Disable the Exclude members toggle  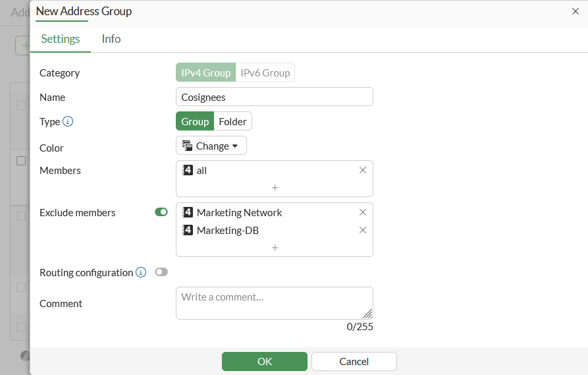161,212
